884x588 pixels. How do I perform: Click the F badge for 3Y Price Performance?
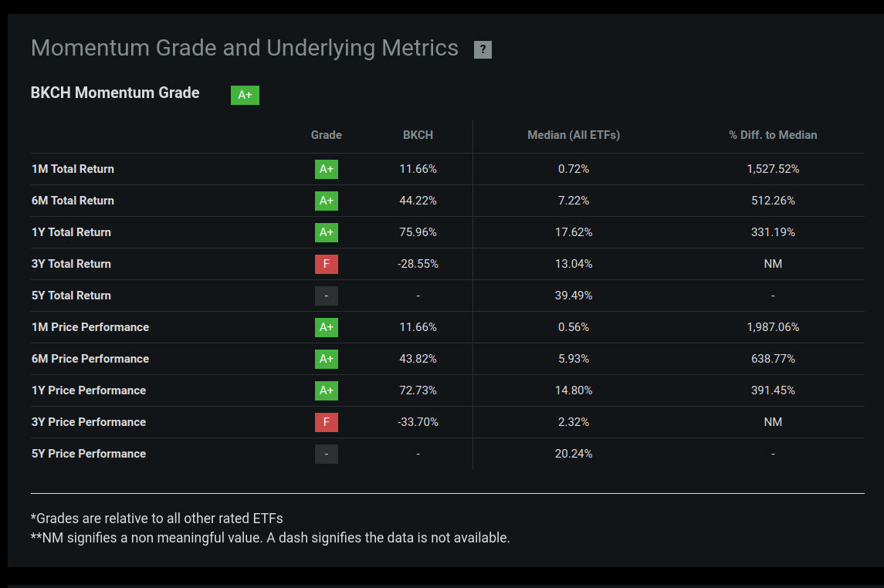pyautogui.click(x=326, y=422)
